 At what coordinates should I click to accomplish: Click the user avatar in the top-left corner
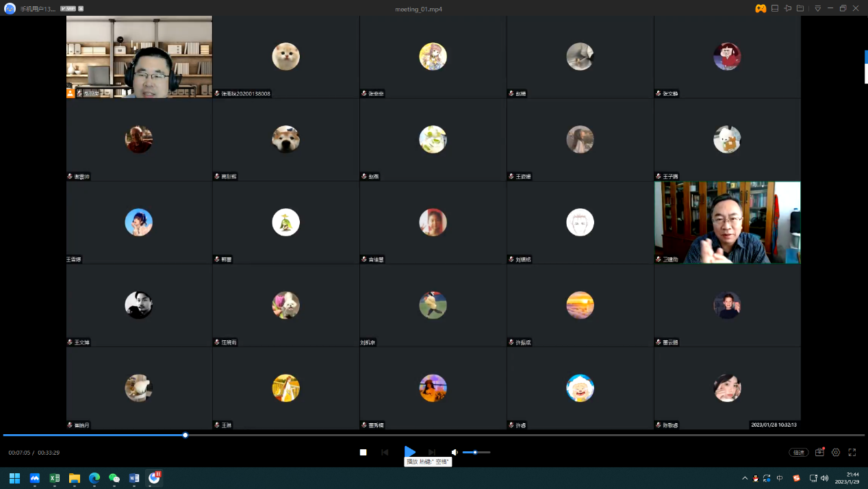click(10, 9)
